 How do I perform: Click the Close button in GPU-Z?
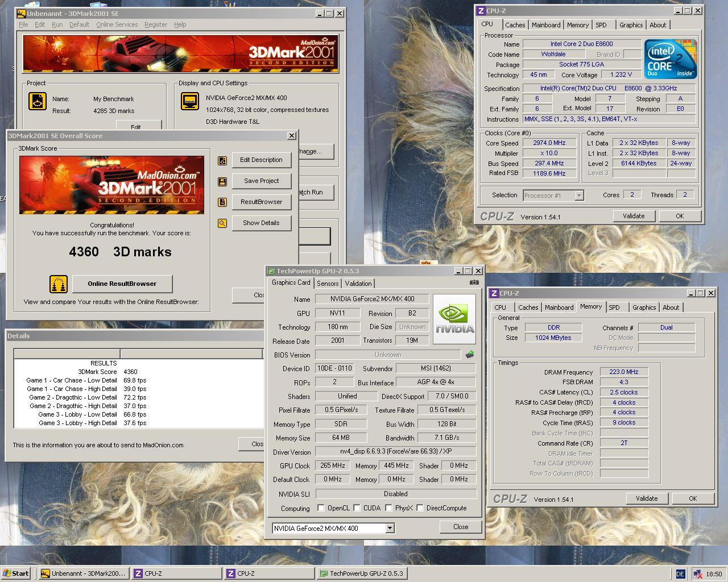(460, 527)
